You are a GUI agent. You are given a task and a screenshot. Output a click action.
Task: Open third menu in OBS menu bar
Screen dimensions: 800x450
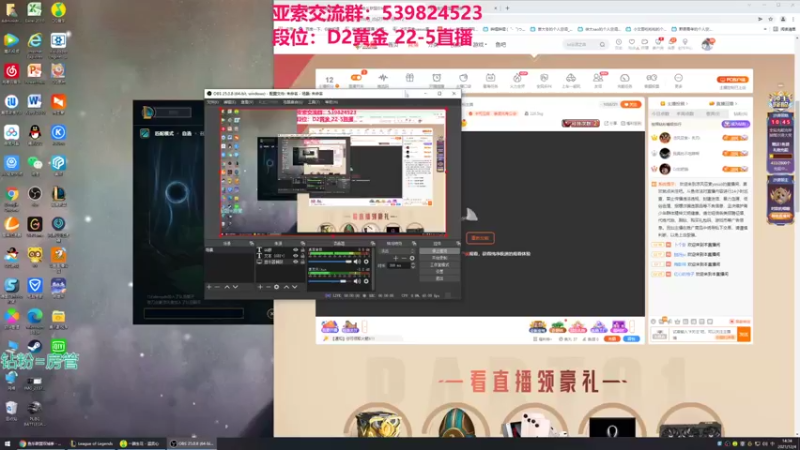point(247,102)
